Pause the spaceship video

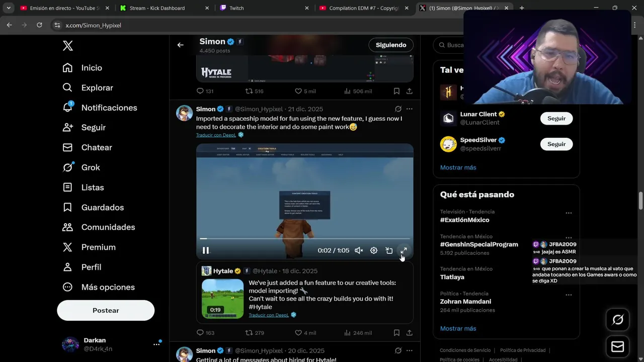click(205, 250)
